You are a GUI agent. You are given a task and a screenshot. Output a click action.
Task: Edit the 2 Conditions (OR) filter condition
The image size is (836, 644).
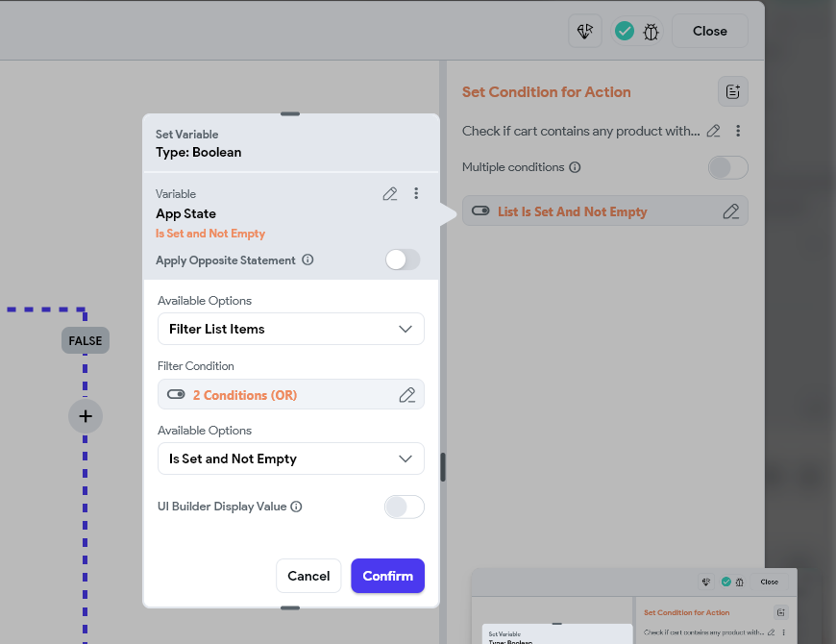coord(408,394)
